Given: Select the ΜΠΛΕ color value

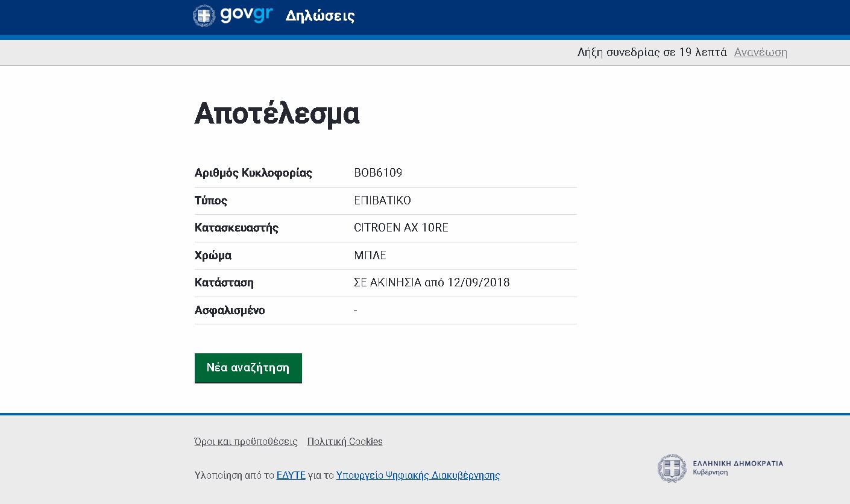Looking at the screenshot, I should [x=370, y=256].
